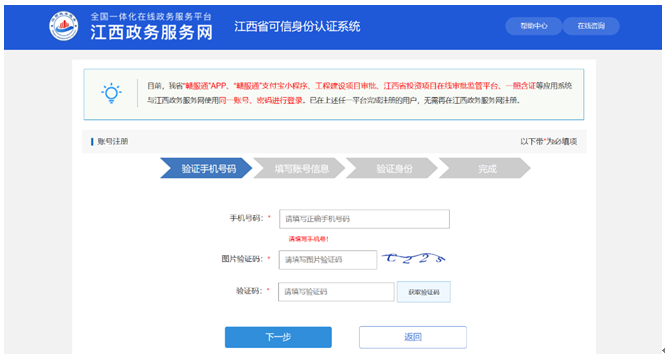Open 帮助中心 help center
Image resolution: width=665 pixels, height=362 pixels.
(534, 26)
